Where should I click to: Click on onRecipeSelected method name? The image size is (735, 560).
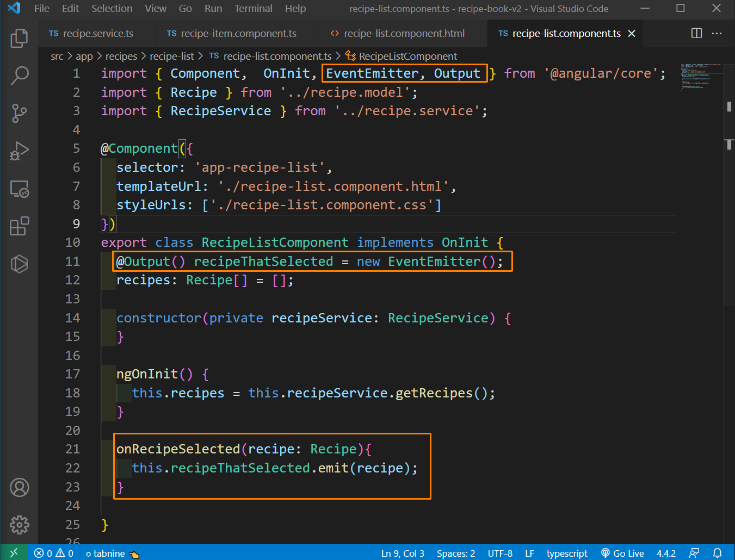tap(178, 449)
